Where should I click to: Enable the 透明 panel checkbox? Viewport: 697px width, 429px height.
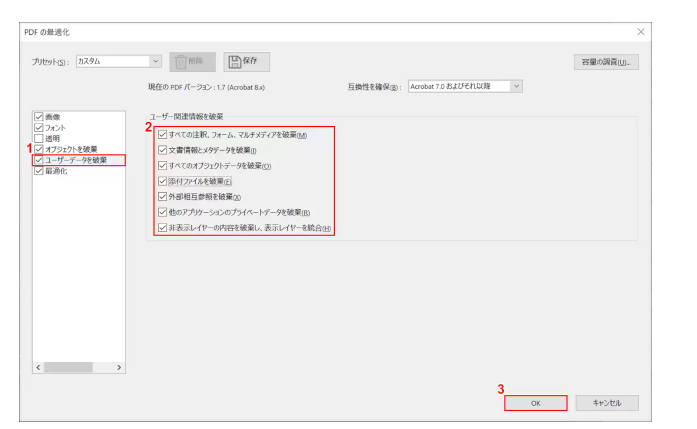pyautogui.click(x=39, y=139)
